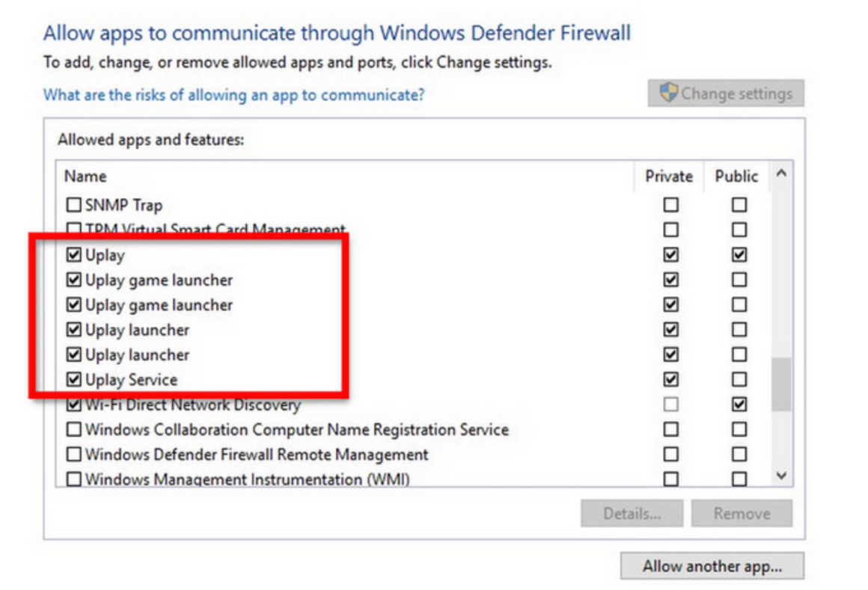Click the Allow another app button

(712, 566)
